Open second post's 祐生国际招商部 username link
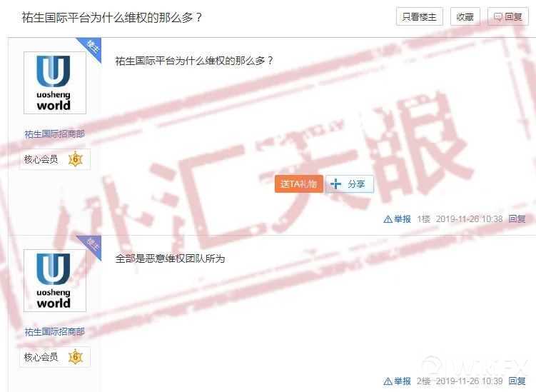Image resolution: width=536 pixels, height=392 pixels. pos(54,331)
